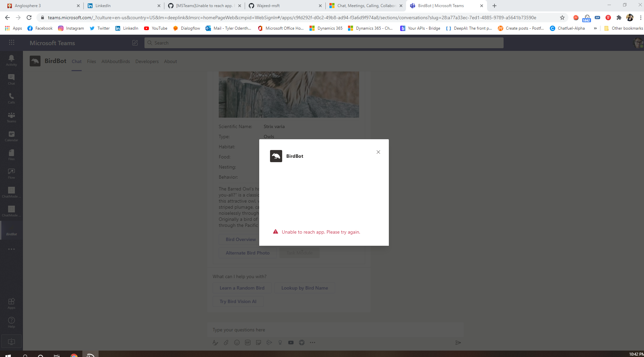644x357 pixels.
Task: Open more messaging extensions ellipsis
Action: (x=313, y=343)
